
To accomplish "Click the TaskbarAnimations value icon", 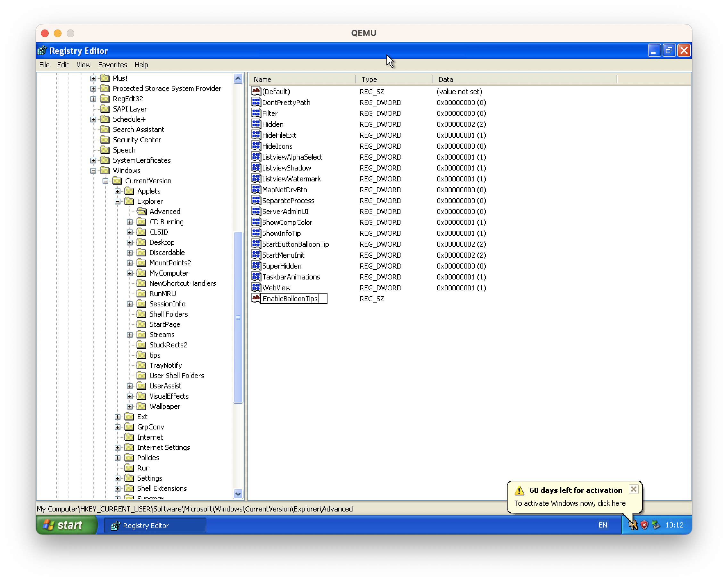I will click(256, 276).
